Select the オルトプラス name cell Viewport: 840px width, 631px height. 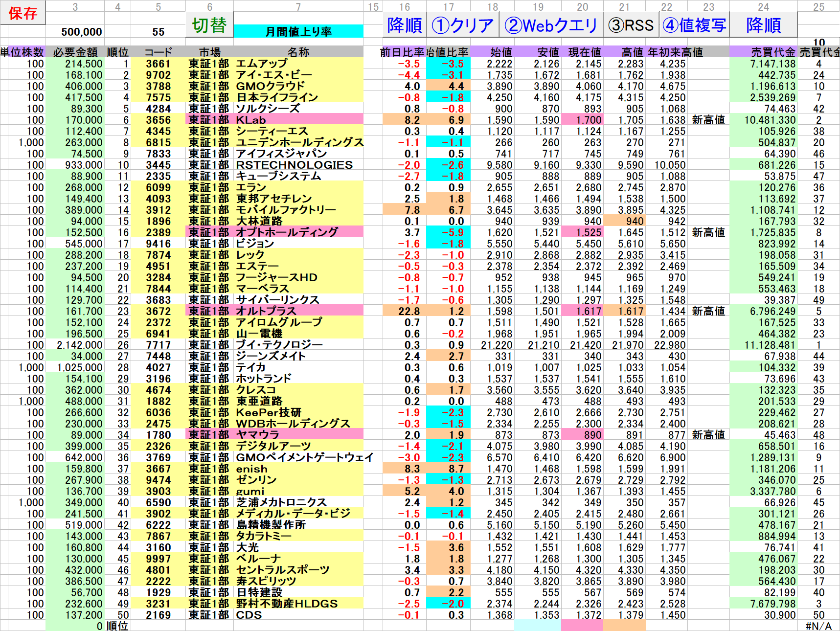(x=298, y=311)
